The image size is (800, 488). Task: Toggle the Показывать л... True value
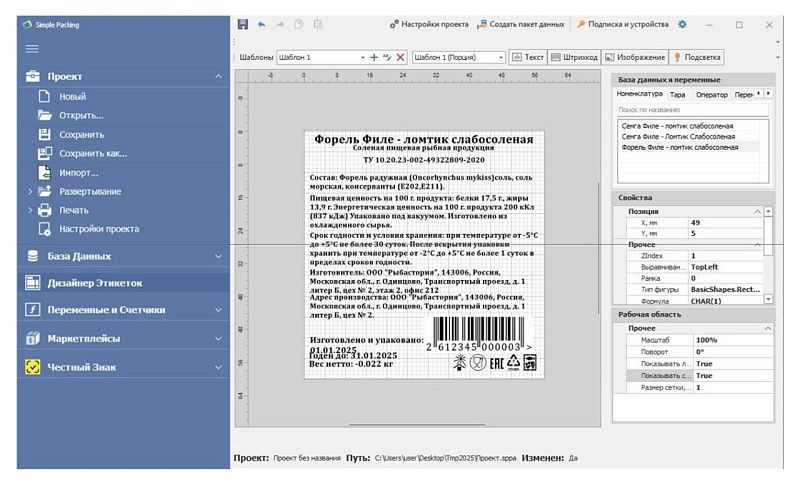point(733,364)
